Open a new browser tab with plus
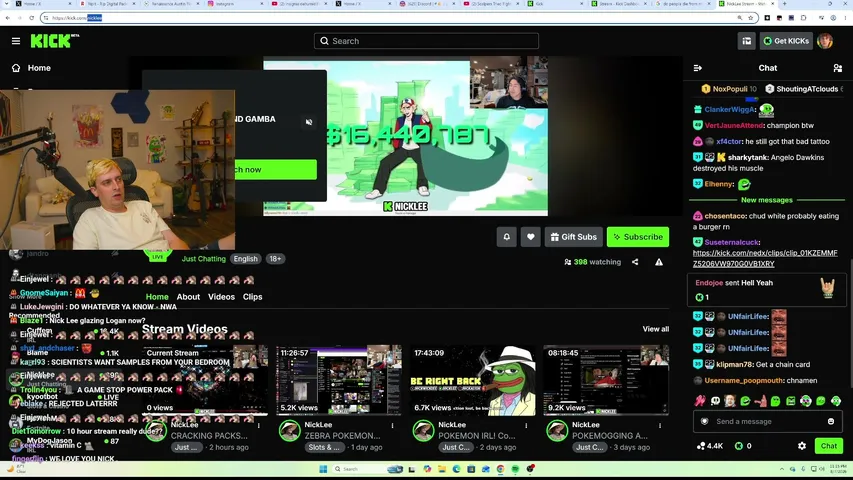The width and height of the screenshot is (853, 480). pyautogui.click(x=784, y=4)
